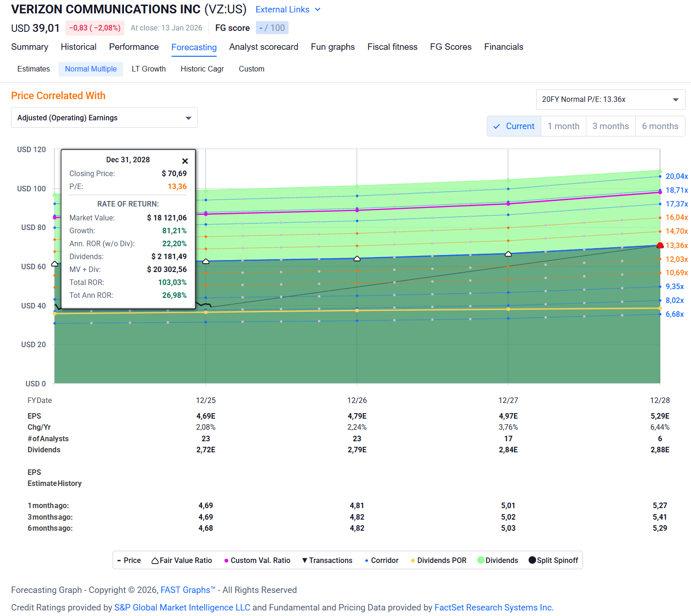Close the Dec 31, 2028 tooltip popup
The height and width of the screenshot is (616, 691).
coord(185,161)
